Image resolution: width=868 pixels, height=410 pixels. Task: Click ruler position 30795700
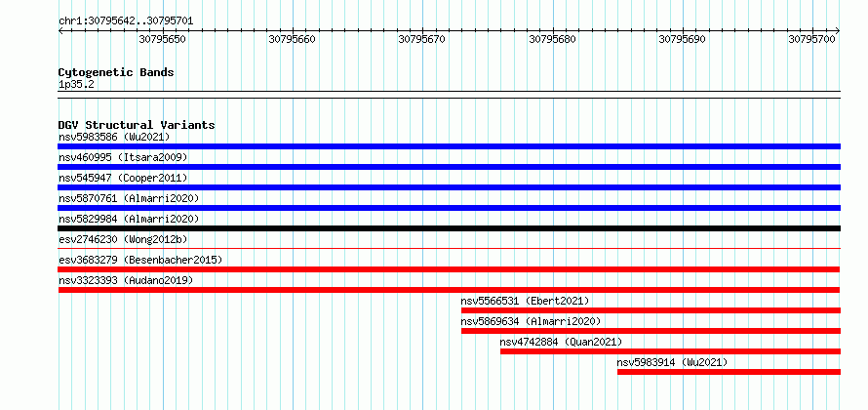click(x=812, y=39)
